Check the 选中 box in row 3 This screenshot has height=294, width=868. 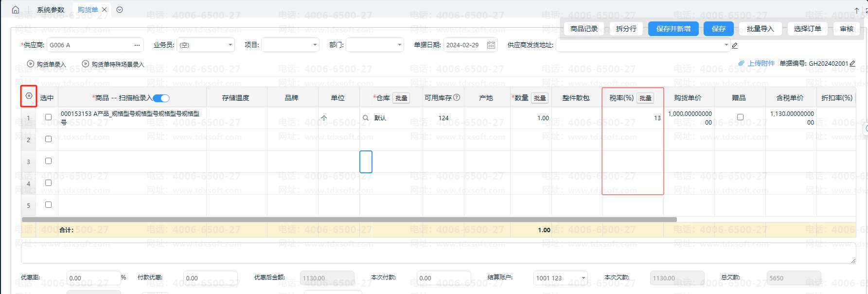48,161
